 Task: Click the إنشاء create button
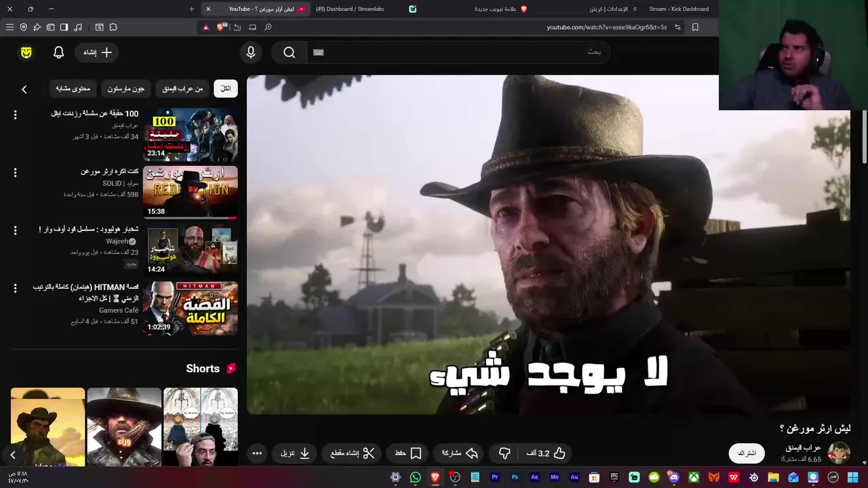click(97, 52)
